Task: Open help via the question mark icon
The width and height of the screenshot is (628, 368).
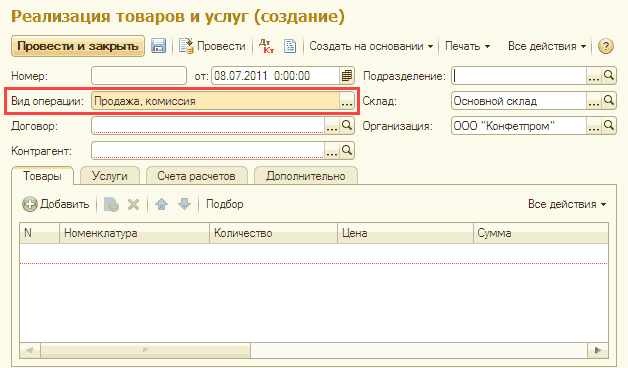Action: 606,46
